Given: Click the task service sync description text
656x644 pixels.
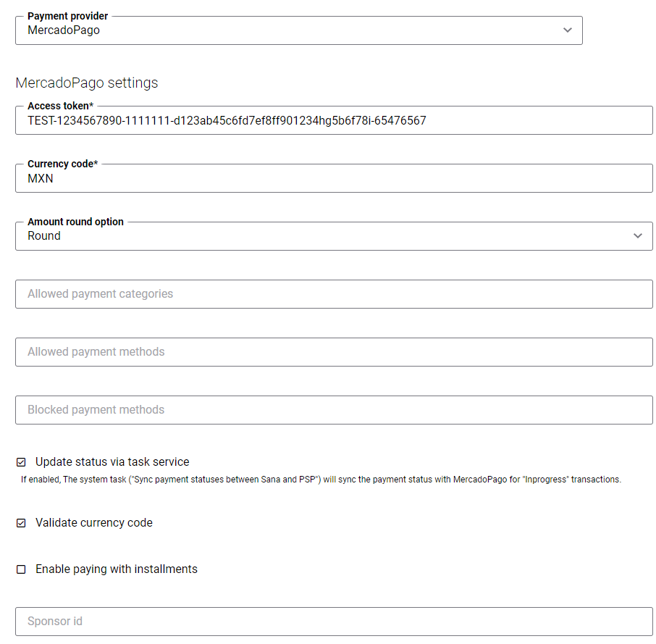Looking at the screenshot, I should [x=321, y=480].
